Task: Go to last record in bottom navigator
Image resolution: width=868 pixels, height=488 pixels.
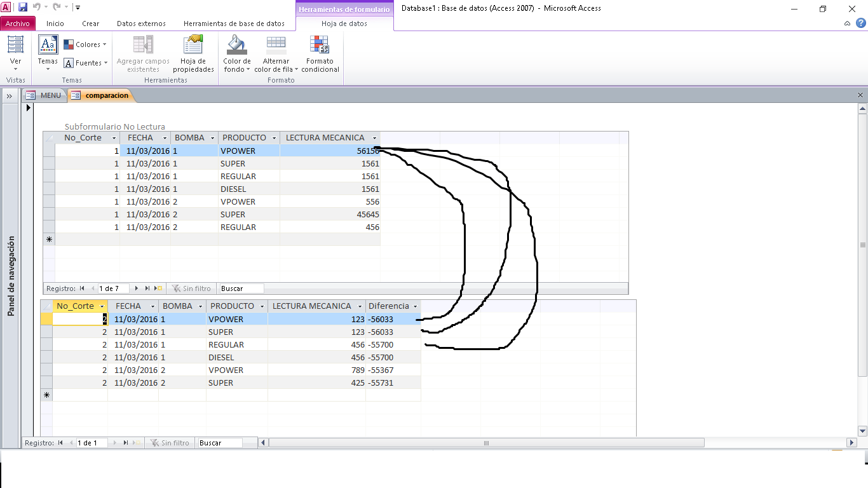Action: click(x=126, y=443)
